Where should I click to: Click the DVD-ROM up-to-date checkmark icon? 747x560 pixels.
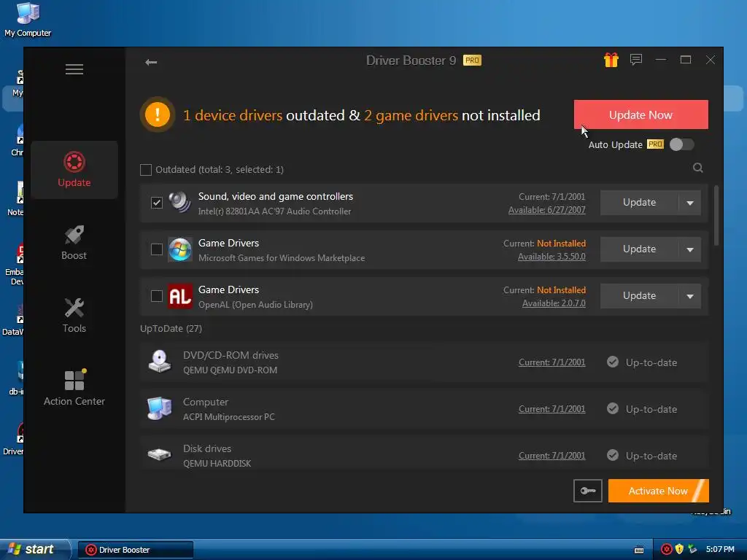pos(613,362)
